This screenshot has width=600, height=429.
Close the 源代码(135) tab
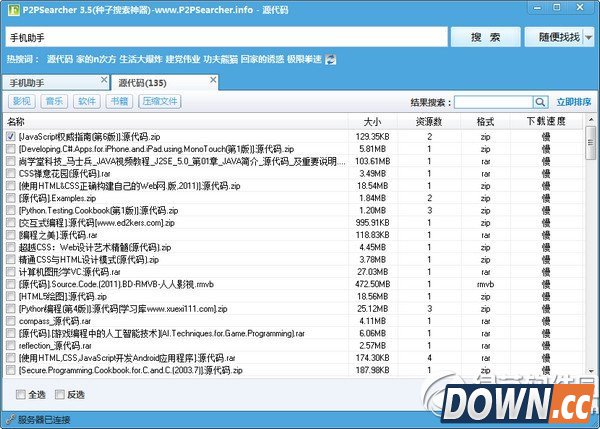(x=213, y=80)
